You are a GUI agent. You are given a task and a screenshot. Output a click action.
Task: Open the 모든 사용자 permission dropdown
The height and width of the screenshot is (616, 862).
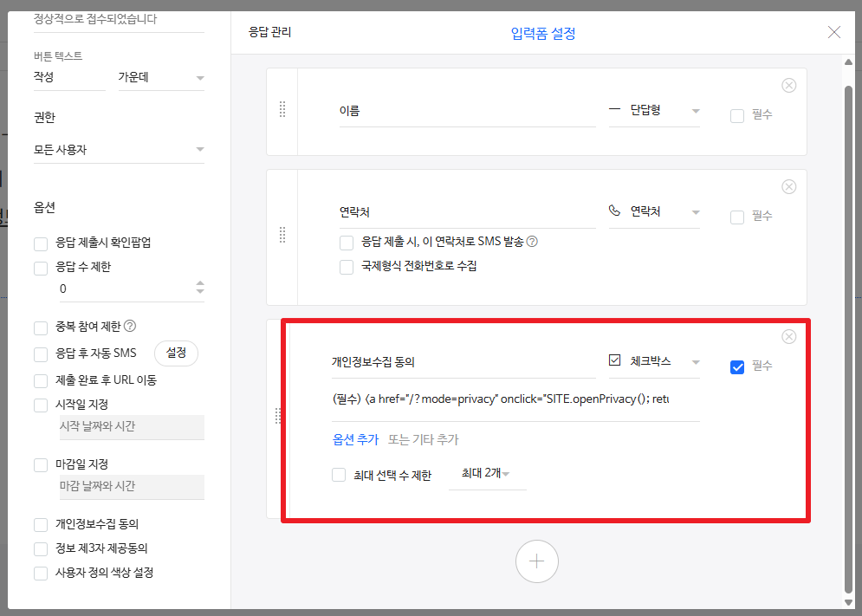(x=119, y=150)
